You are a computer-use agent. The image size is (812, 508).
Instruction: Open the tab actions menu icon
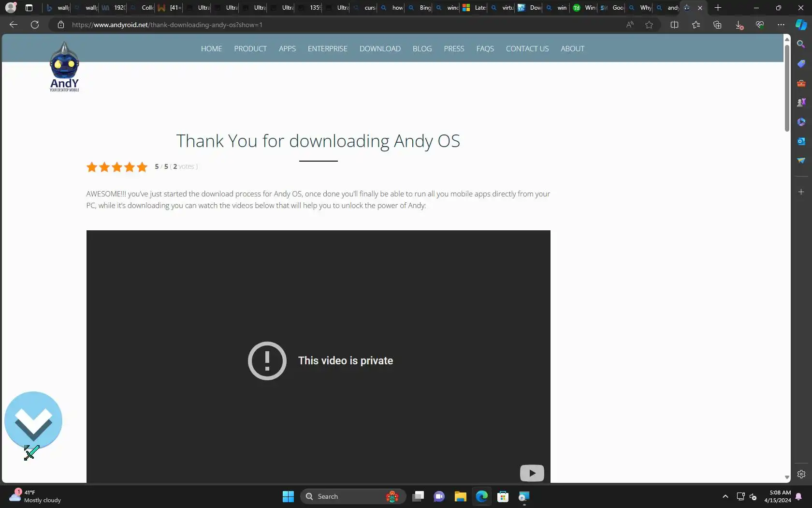pyautogui.click(x=29, y=8)
